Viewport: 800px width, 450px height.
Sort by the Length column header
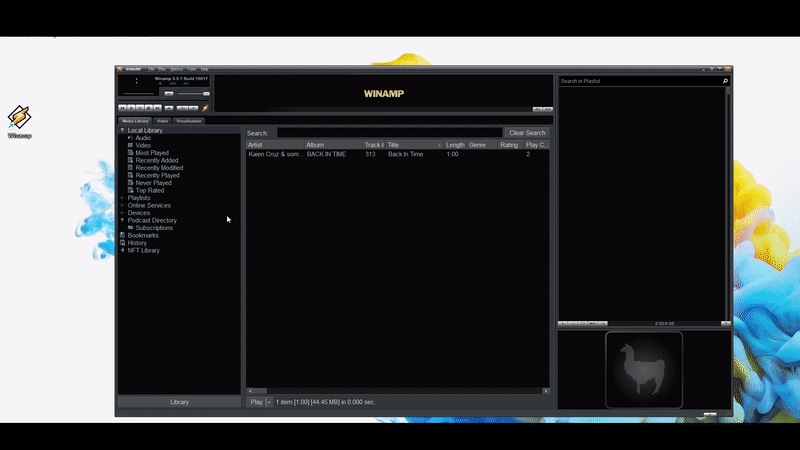[x=455, y=145]
